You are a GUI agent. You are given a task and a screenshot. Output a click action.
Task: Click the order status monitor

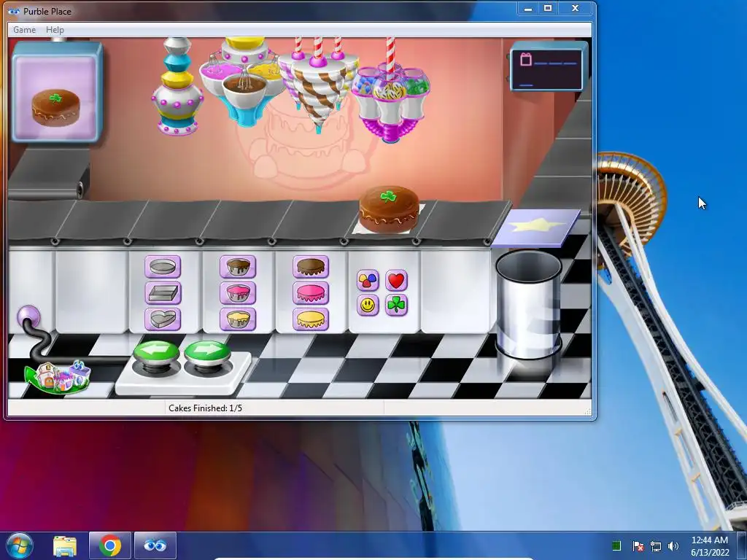[549, 66]
